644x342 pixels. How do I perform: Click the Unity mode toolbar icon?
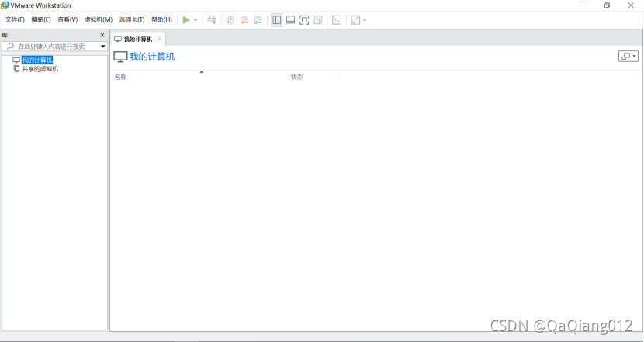click(318, 19)
